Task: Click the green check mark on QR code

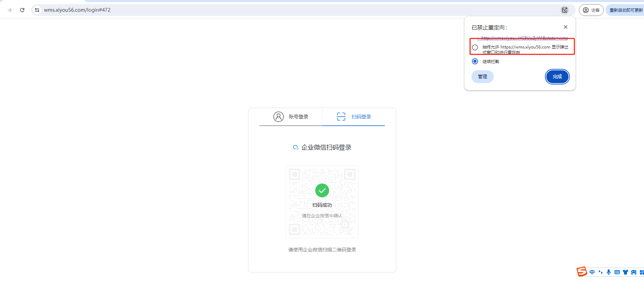Action: click(x=322, y=190)
